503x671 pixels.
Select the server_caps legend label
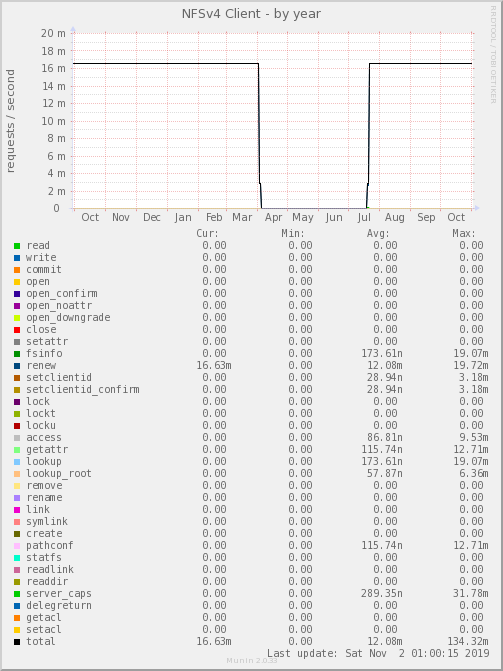[59, 594]
